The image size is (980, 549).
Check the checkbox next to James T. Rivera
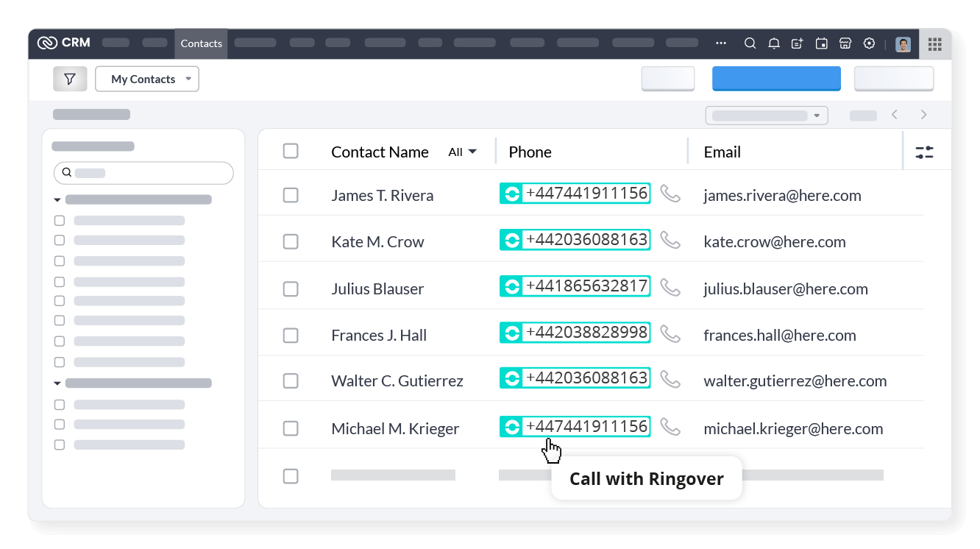pos(291,194)
